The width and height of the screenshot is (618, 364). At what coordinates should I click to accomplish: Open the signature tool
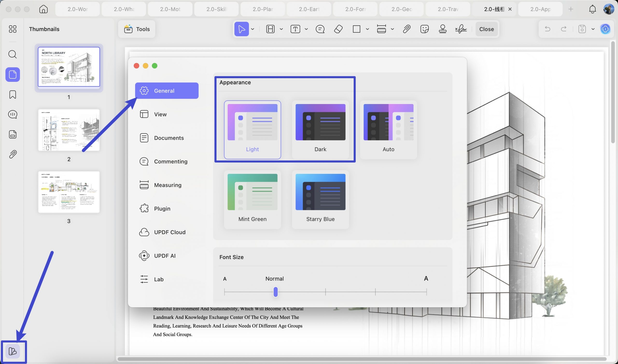[461, 29]
